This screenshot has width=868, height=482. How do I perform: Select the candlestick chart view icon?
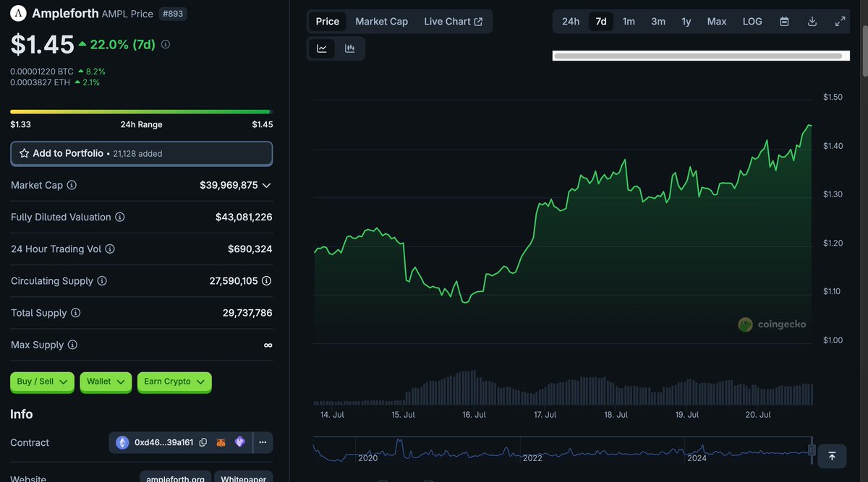coord(350,48)
